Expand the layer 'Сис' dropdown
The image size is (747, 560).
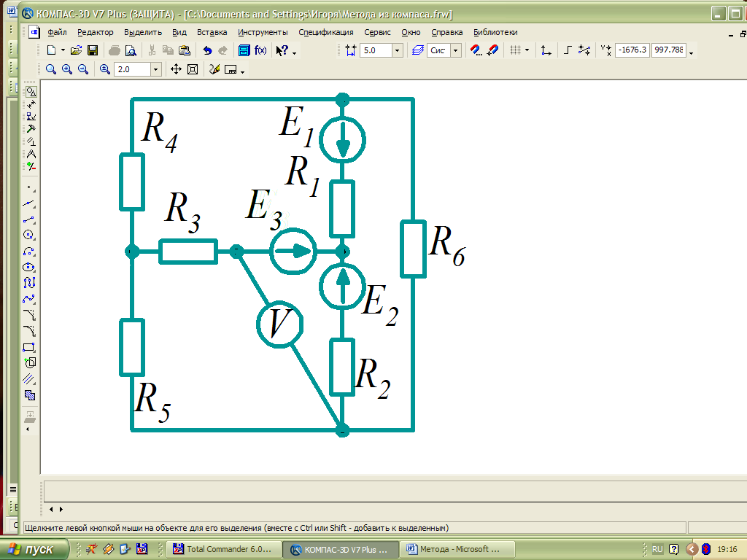point(456,50)
